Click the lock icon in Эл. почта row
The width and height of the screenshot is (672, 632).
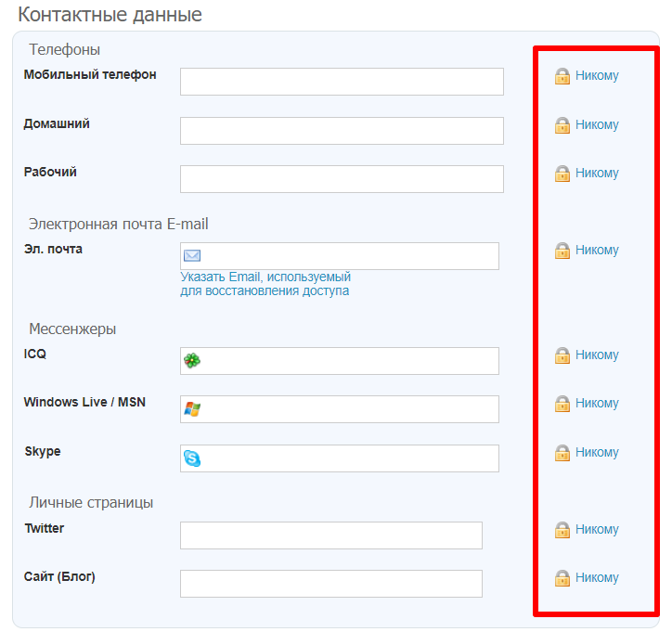click(x=562, y=251)
